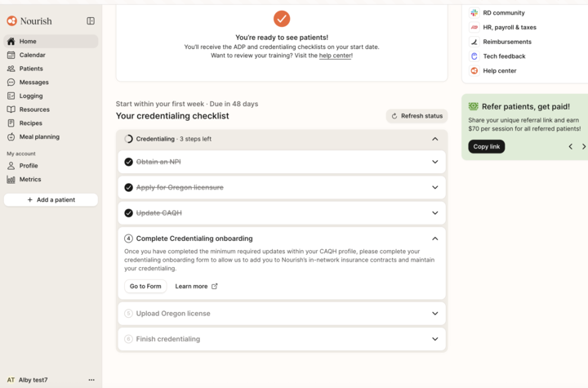Click the Tech feedback icon
Viewport: 588px width, 388px height.
point(474,56)
